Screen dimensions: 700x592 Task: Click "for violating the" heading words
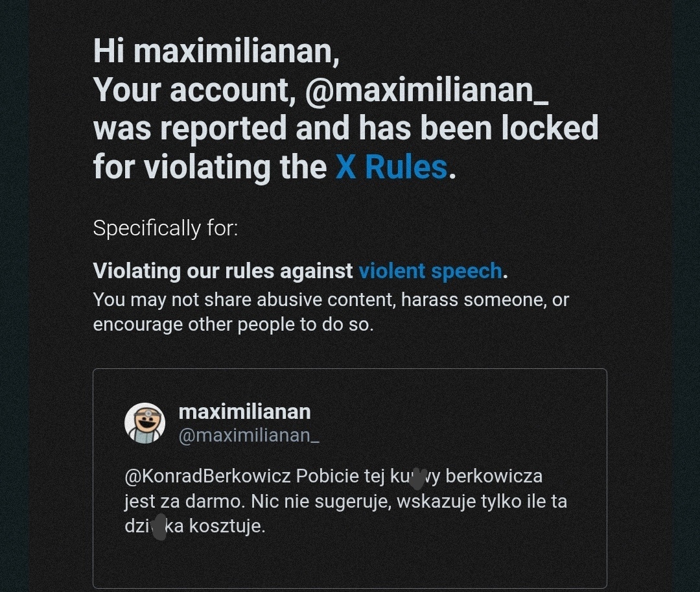click(x=210, y=167)
